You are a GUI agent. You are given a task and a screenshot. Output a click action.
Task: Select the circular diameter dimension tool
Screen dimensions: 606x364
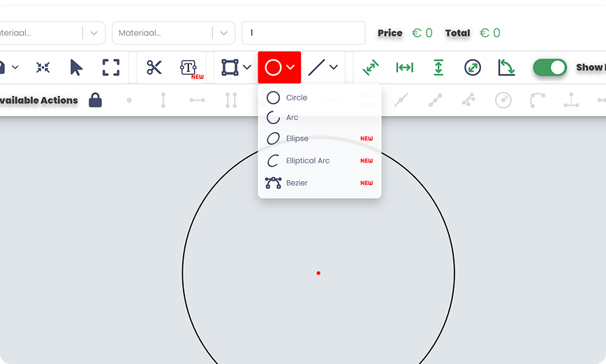pyautogui.click(x=473, y=68)
